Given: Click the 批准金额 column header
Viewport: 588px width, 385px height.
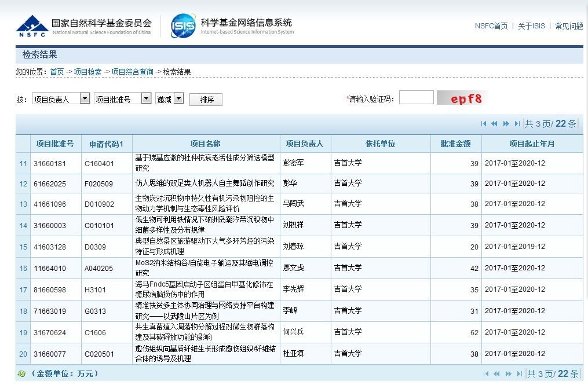Looking at the screenshot, I should [x=455, y=144].
